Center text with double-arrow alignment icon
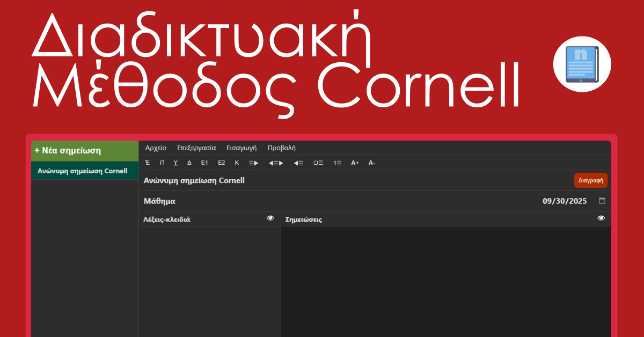 (276, 163)
